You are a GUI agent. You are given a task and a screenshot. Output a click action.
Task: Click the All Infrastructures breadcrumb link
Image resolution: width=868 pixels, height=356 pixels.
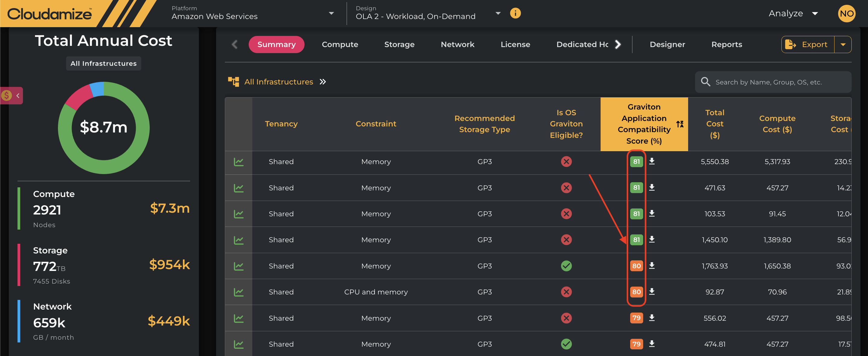click(278, 82)
